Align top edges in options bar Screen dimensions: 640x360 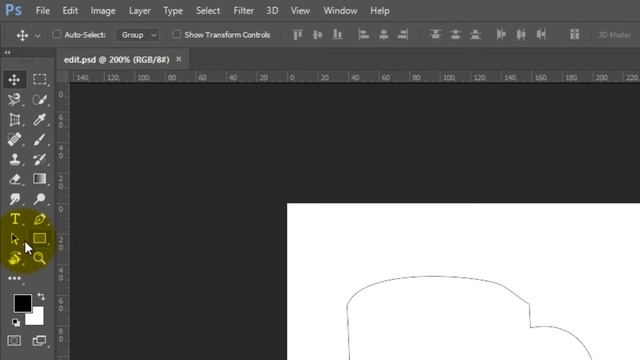tap(298, 35)
